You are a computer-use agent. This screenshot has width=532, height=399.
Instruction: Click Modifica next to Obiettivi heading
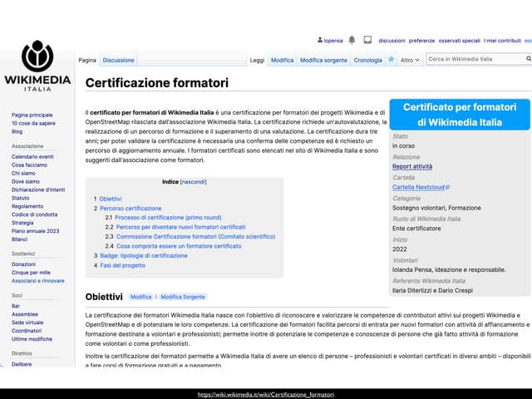[x=140, y=297]
